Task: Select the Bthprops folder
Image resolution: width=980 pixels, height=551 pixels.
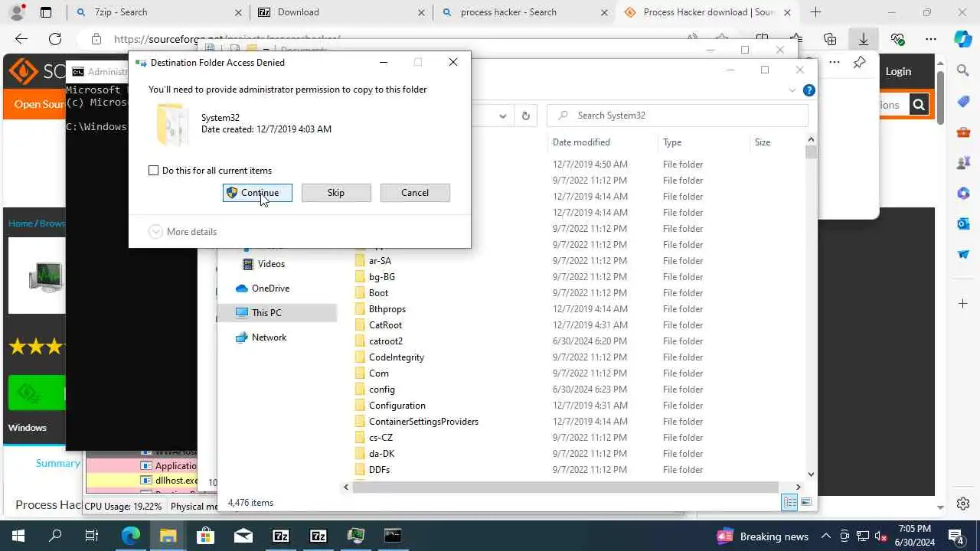Action: [x=387, y=309]
